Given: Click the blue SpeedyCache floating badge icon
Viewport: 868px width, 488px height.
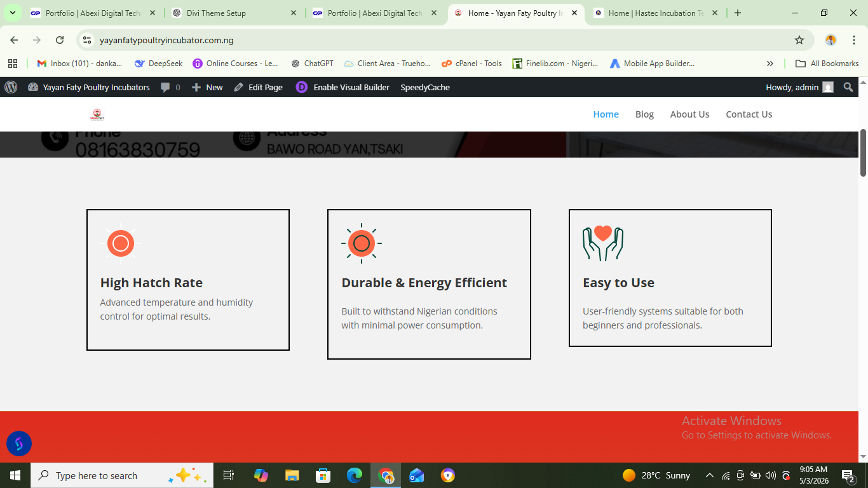Looking at the screenshot, I should pyautogui.click(x=19, y=444).
